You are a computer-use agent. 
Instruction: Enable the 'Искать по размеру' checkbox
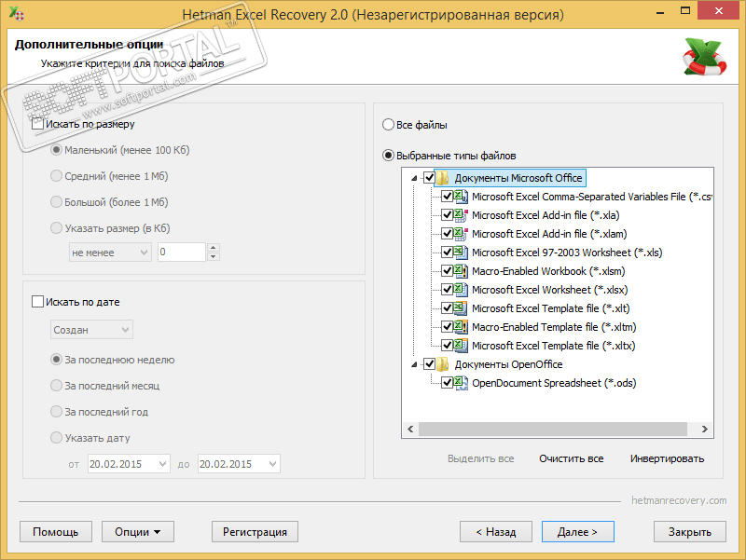38,124
